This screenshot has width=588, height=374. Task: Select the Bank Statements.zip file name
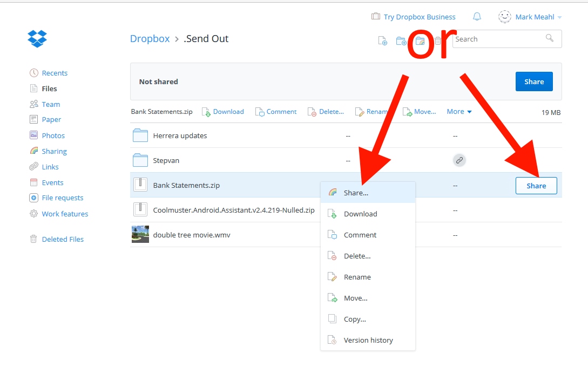pos(186,185)
